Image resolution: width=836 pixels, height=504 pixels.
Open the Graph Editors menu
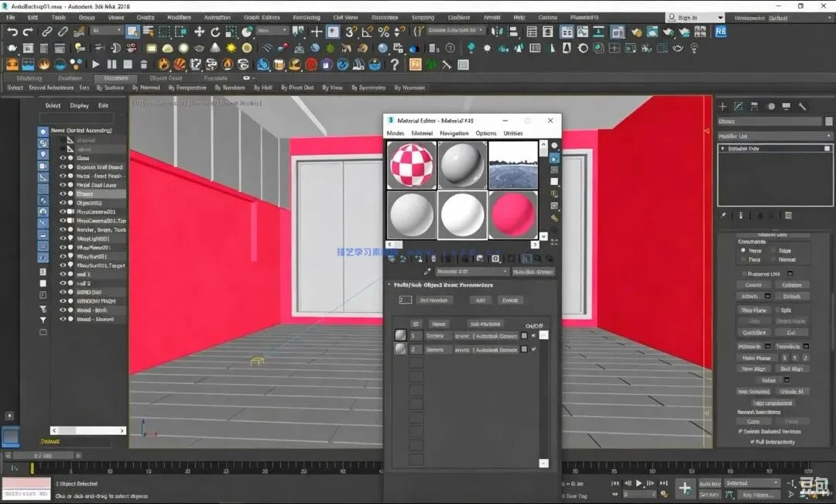[262, 18]
